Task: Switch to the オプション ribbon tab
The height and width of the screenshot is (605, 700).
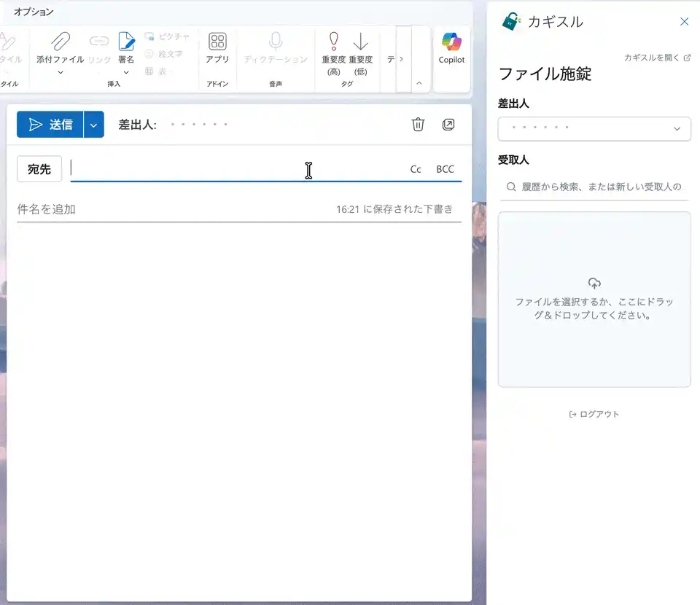Action: click(x=33, y=12)
